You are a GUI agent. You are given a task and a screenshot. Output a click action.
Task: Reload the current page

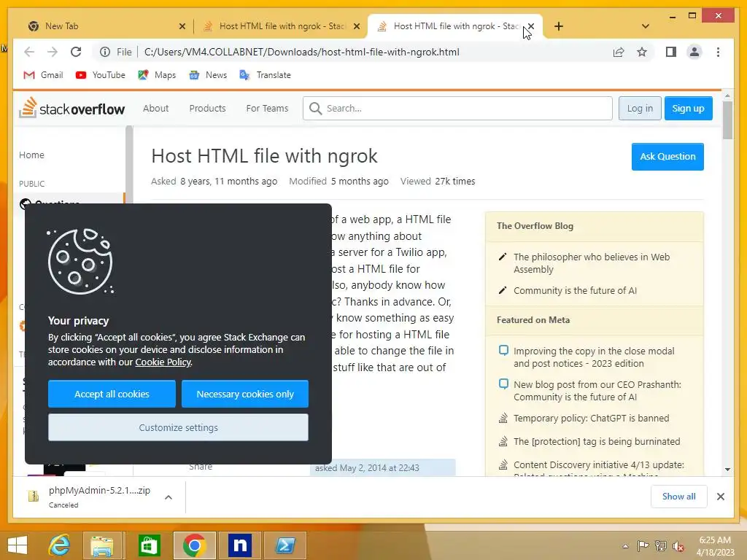[x=76, y=52]
